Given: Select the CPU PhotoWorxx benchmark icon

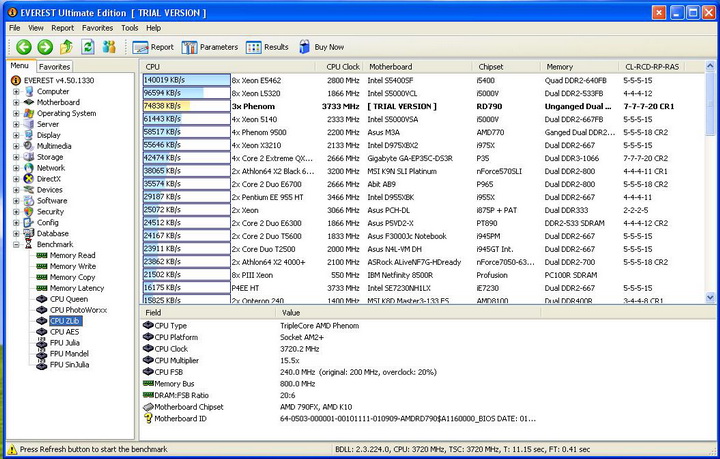Looking at the screenshot, I should [42, 310].
